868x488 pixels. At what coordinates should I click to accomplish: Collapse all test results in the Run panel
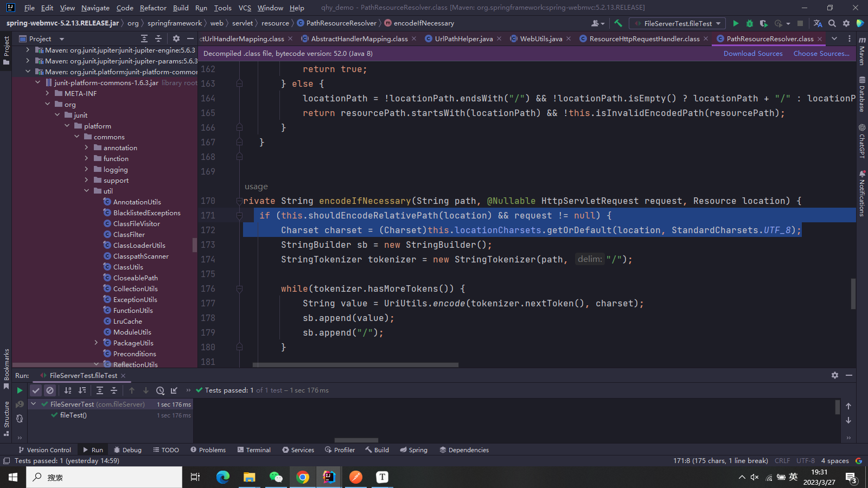(x=114, y=390)
